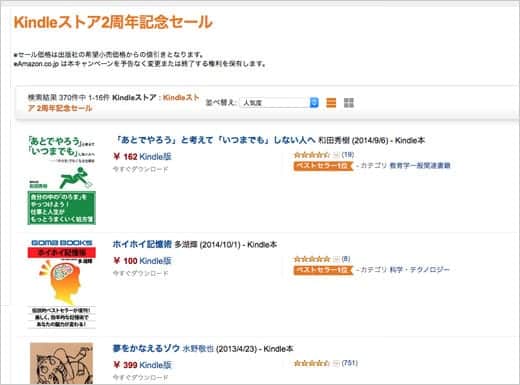Click the ホイホイ記憶術 book cover
Viewport: 520px width, 385px height.
click(62, 284)
